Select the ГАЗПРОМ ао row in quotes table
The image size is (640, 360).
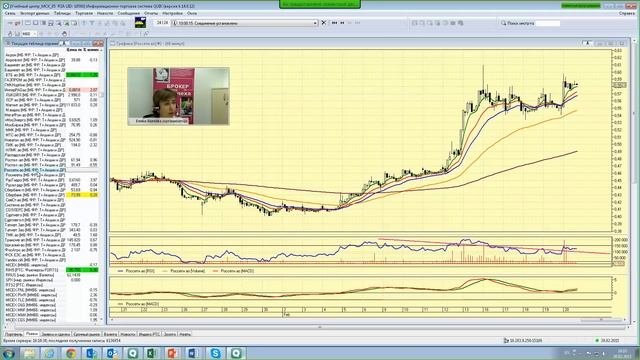(52, 80)
